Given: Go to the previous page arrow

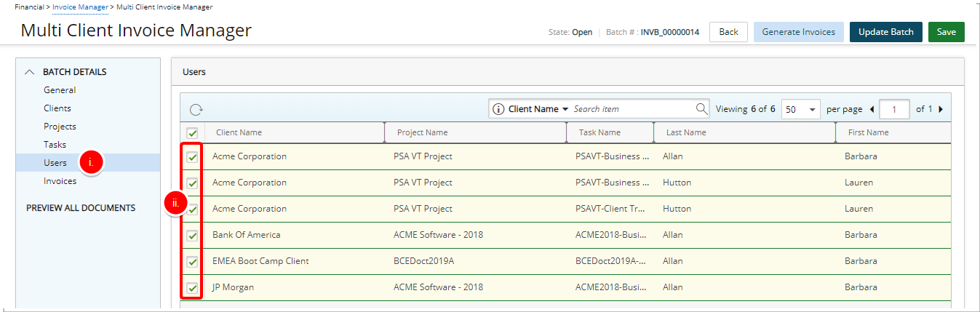Looking at the screenshot, I should [x=872, y=109].
